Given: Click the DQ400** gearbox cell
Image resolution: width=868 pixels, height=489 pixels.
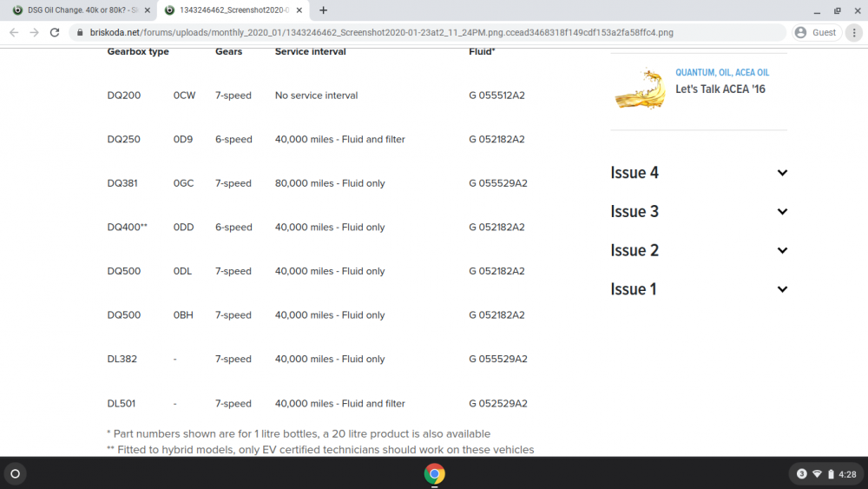Looking at the screenshot, I should click(128, 227).
